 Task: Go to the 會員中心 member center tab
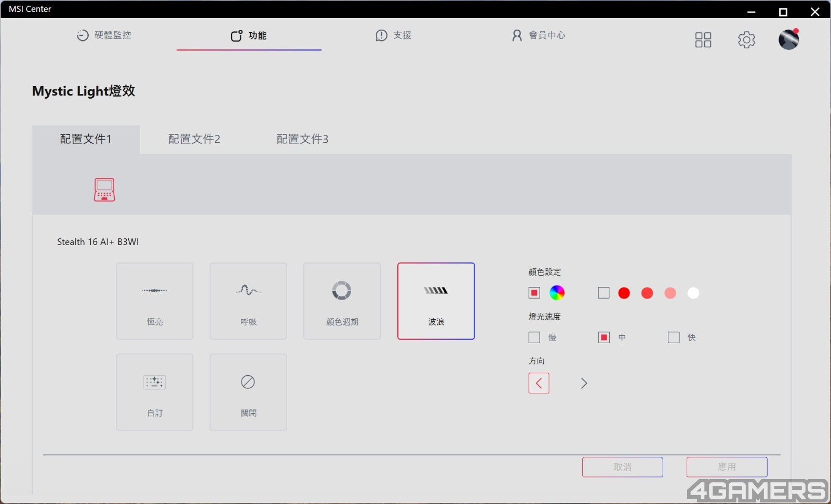(x=539, y=35)
